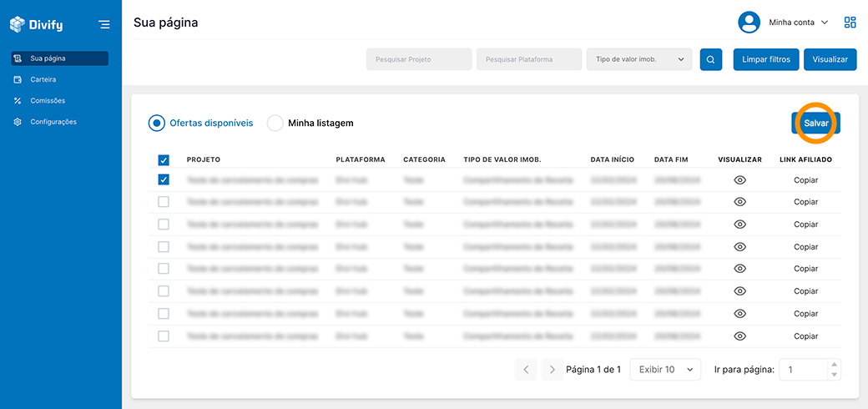Go to next page arrow
Image resolution: width=868 pixels, height=409 pixels.
[553, 370]
